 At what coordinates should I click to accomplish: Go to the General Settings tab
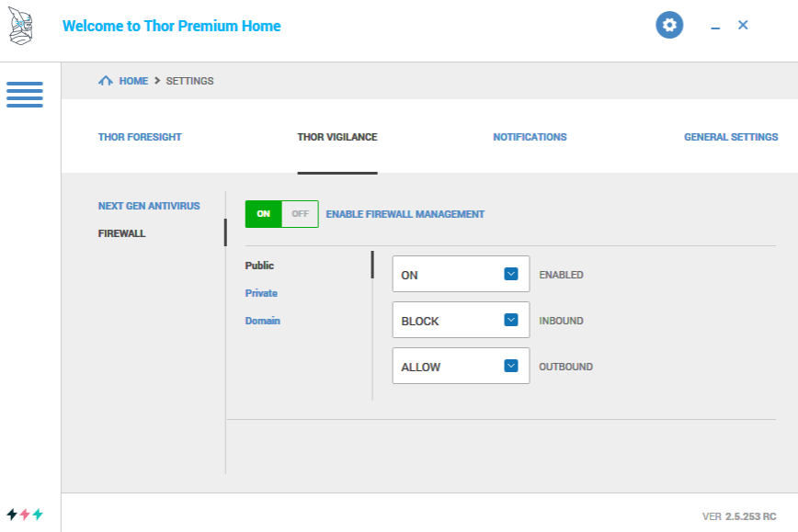tap(731, 137)
